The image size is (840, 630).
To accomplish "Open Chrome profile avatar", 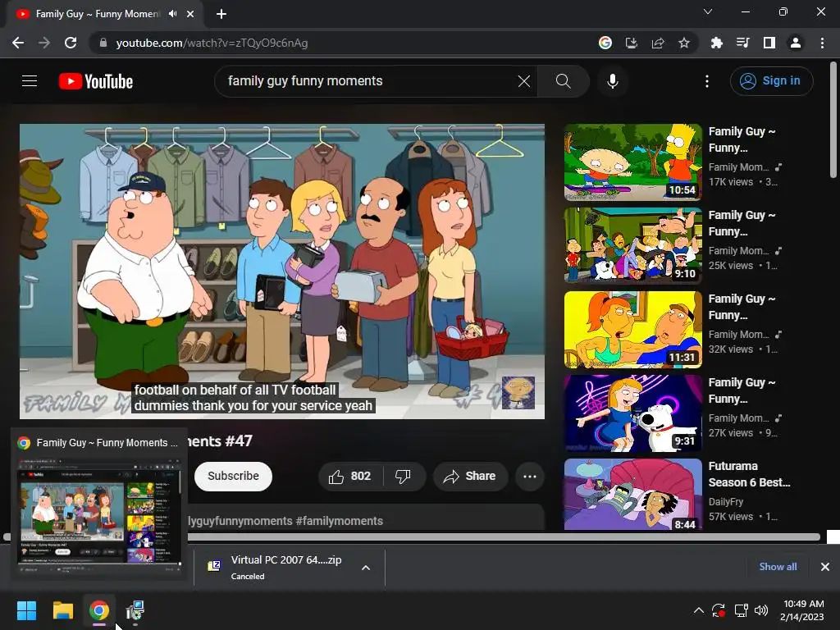I will click(796, 43).
